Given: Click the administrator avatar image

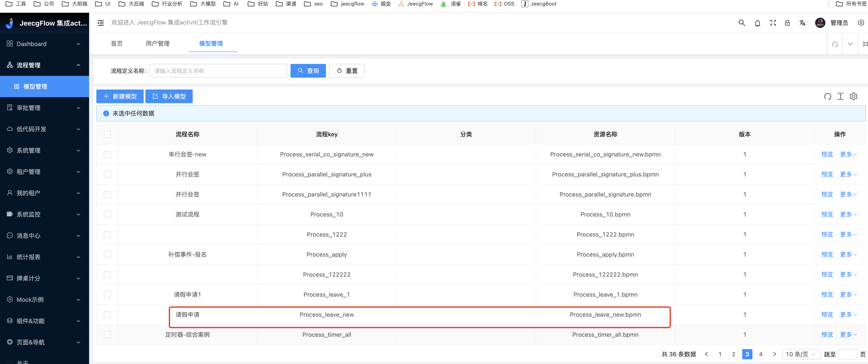Looking at the screenshot, I should [820, 23].
